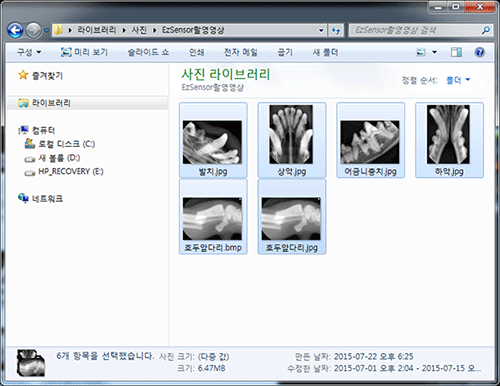Click 전자 메일 in the toolbar
Image resolution: width=500 pixels, height=386 pixels.
241,52
